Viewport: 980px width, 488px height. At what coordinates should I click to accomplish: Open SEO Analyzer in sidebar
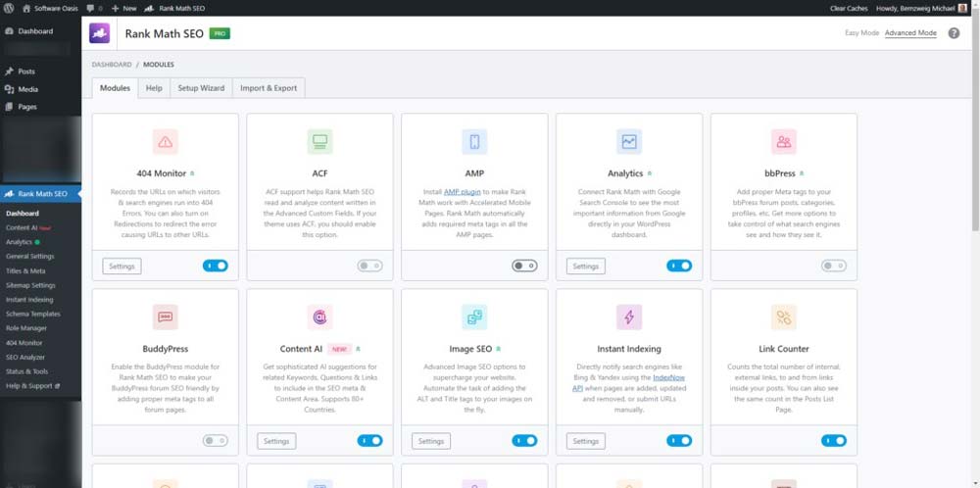pyautogui.click(x=25, y=358)
